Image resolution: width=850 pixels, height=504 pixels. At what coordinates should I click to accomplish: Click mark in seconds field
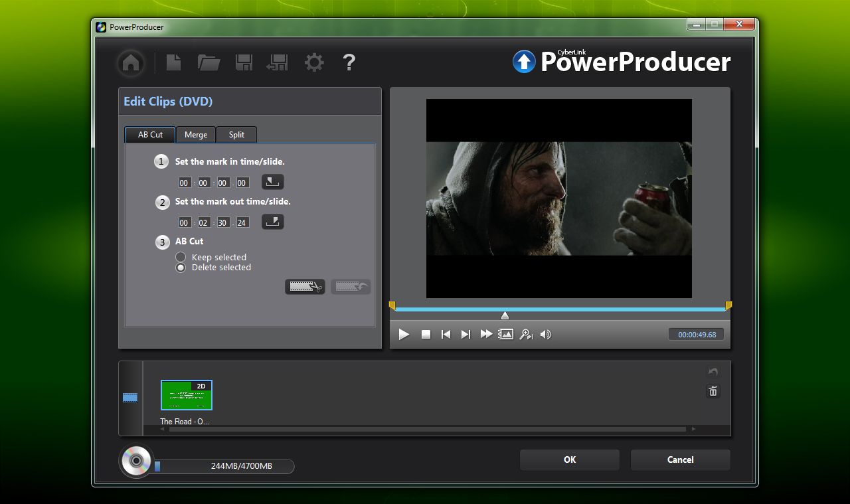click(223, 183)
